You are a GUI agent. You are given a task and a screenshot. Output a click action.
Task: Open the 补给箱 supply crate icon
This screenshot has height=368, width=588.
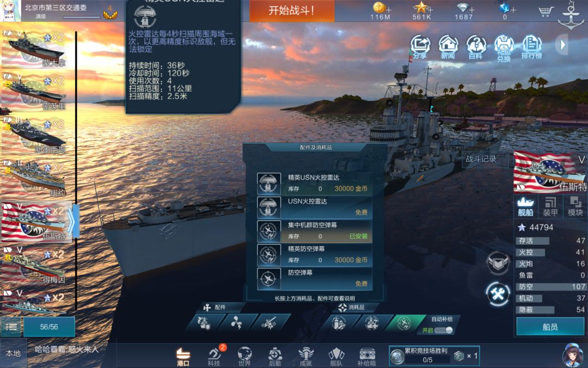tap(367, 357)
